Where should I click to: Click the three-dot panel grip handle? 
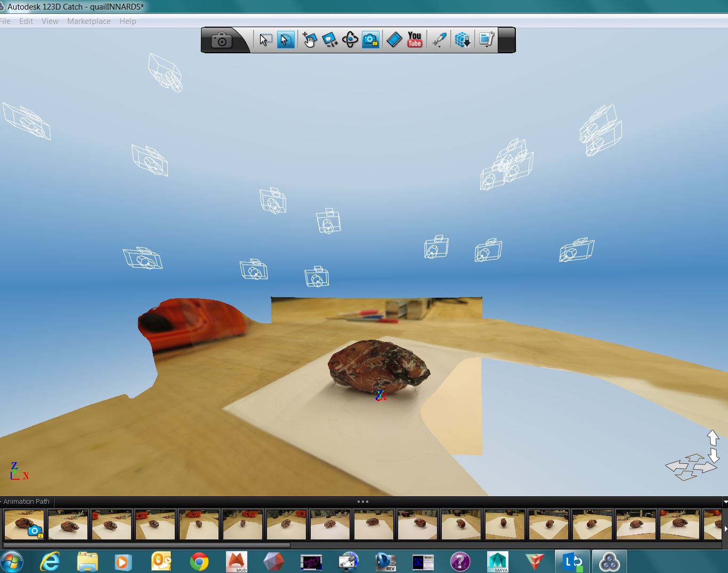363,502
